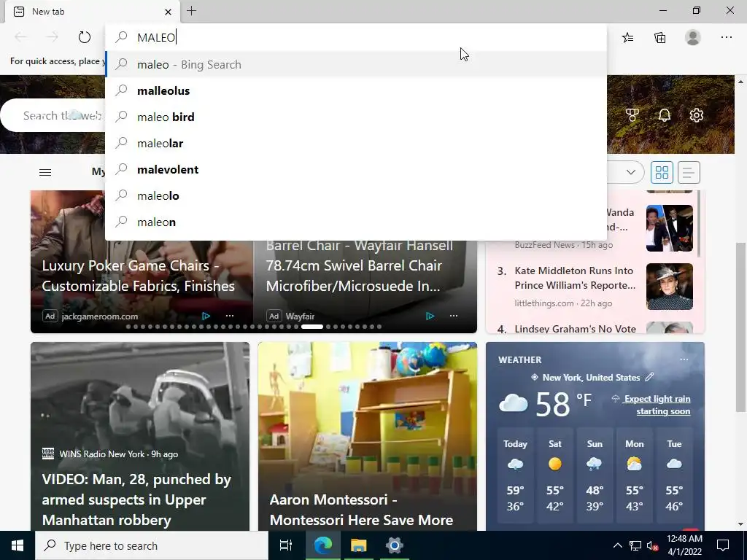Edit weather location pencil icon

tap(649, 377)
